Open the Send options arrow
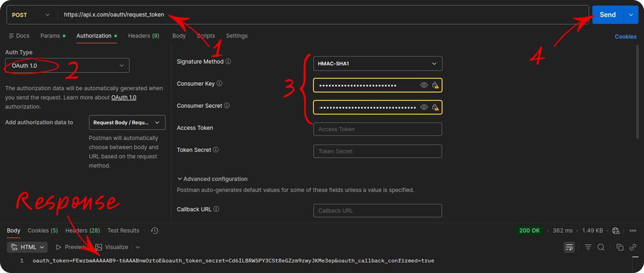This screenshot has height=273, width=644. tap(631, 15)
